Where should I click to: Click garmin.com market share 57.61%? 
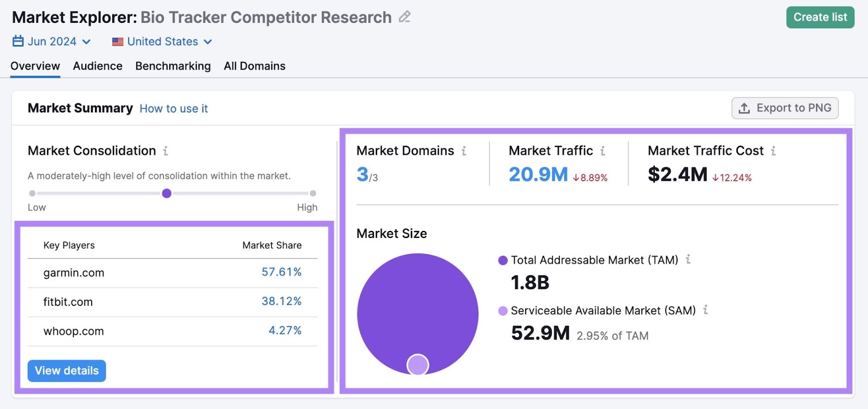282,272
